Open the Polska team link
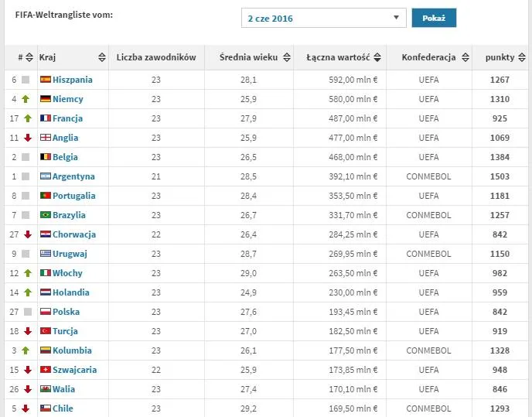The image size is (532, 417). (66, 312)
